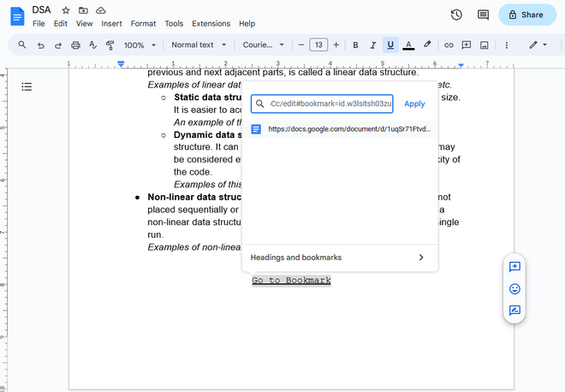Activate the paint format tool
Screen dimensions: 565x392
click(x=110, y=45)
